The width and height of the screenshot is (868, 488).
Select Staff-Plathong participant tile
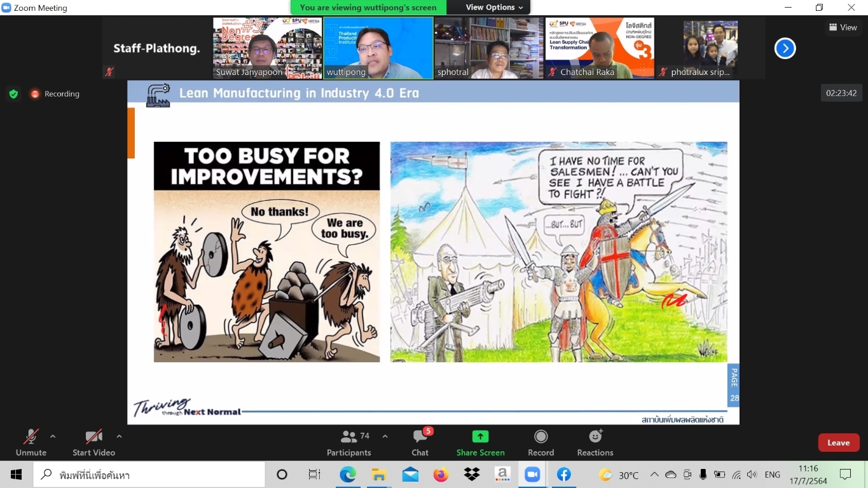click(156, 48)
